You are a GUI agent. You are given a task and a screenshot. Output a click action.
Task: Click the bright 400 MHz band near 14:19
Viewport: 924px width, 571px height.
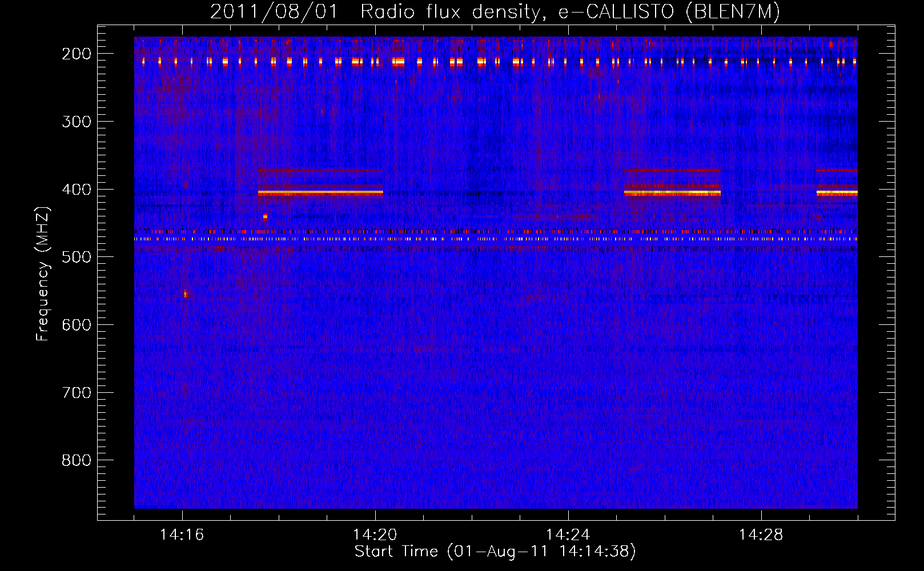point(320,194)
